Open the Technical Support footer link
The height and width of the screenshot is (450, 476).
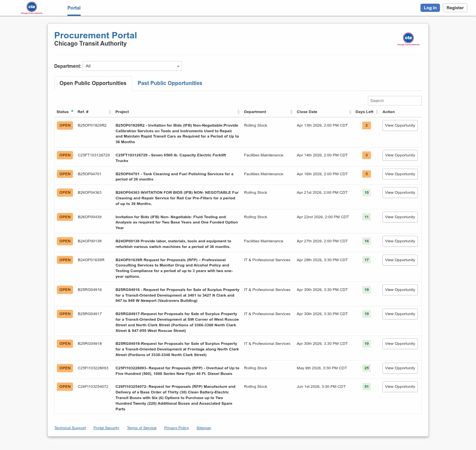[70, 428]
